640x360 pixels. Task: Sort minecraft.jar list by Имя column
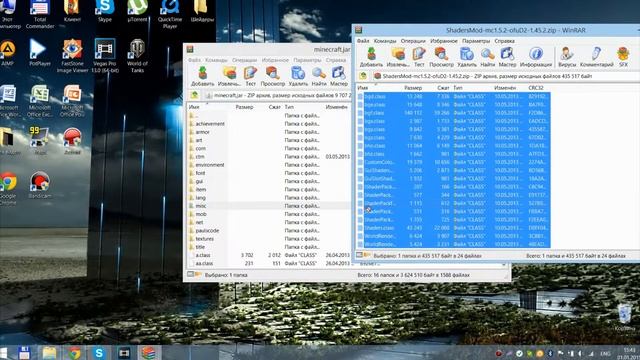(x=194, y=107)
